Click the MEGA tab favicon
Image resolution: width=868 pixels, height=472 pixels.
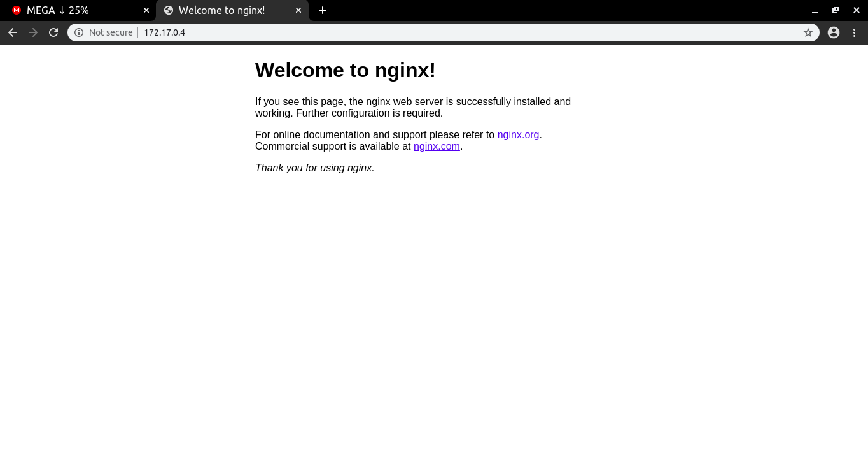17,10
